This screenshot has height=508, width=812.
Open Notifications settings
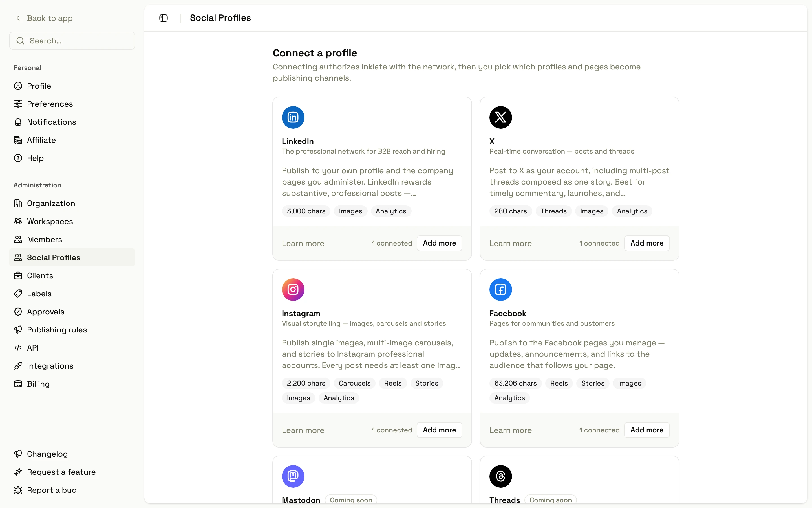[72, 122]
